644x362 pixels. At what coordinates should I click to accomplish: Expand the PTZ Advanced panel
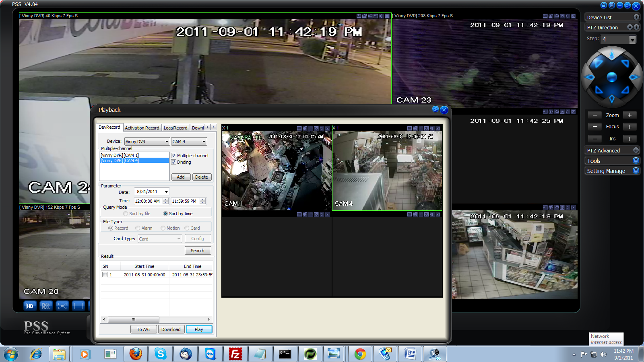(x=636, y=150)
